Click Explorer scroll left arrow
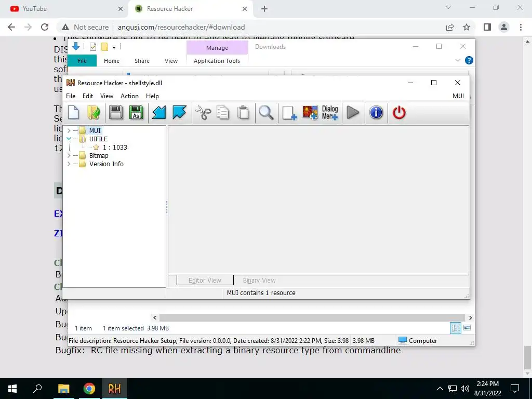This screenshot has height=399, width=532. 155,317
